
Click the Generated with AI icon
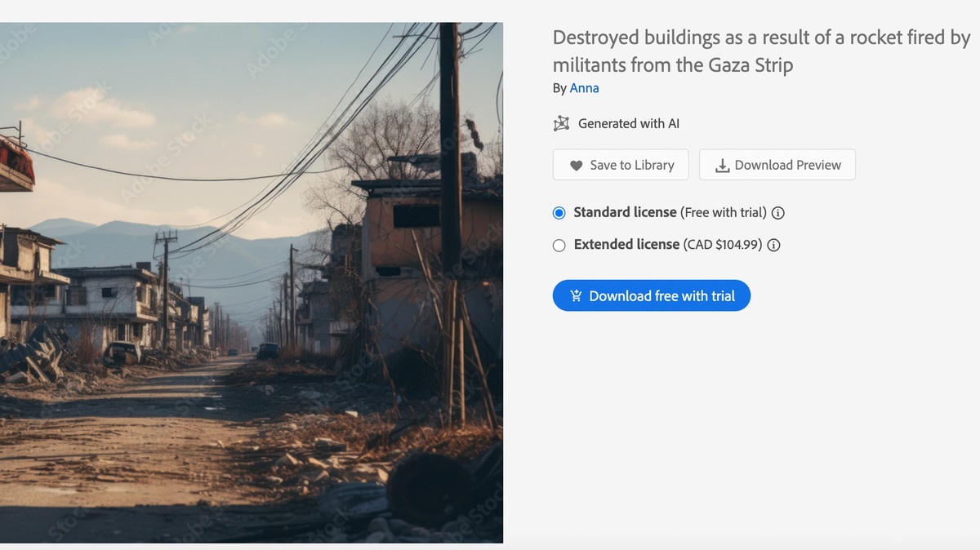click(x=560, y=124)
